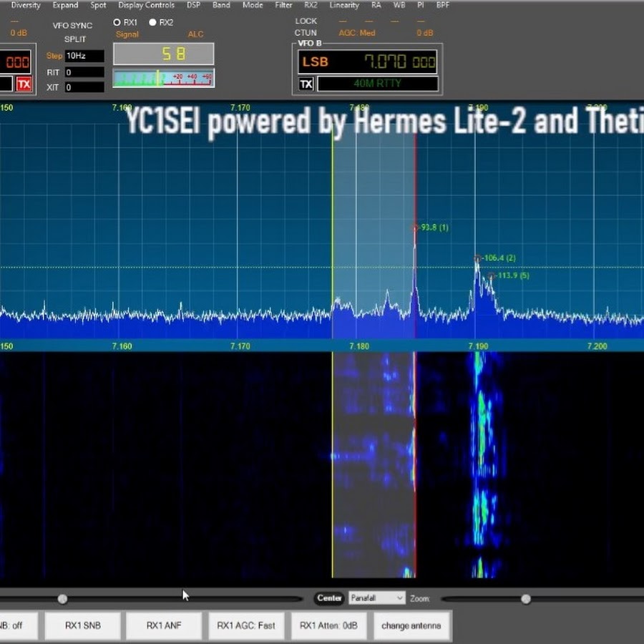Screen dimensions: 644x644
Task: Click the LSB mode label in VFO B
Action: point(315,62)
